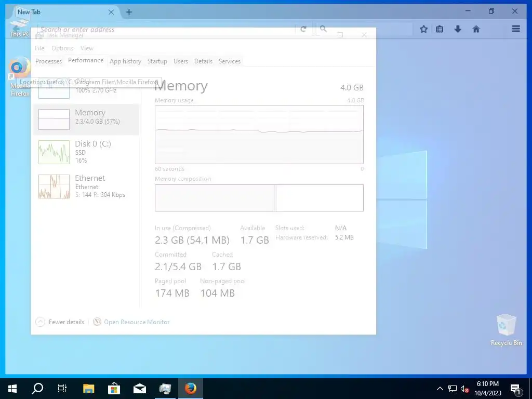532x399 pixels.
Task: Click the '104 MB' non-paged pool value
Action: pos(218,293)
